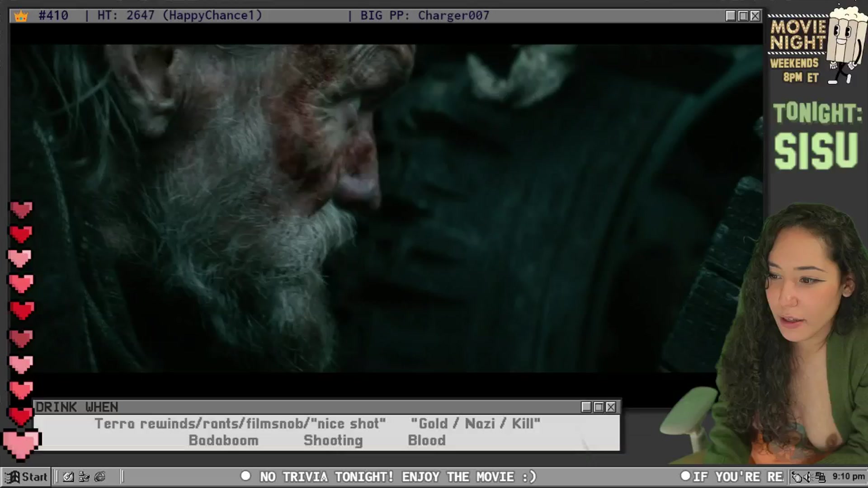Click the Badaboom drink rule
The height and width of the screenshot is (488, 868).
click(223, 441)
